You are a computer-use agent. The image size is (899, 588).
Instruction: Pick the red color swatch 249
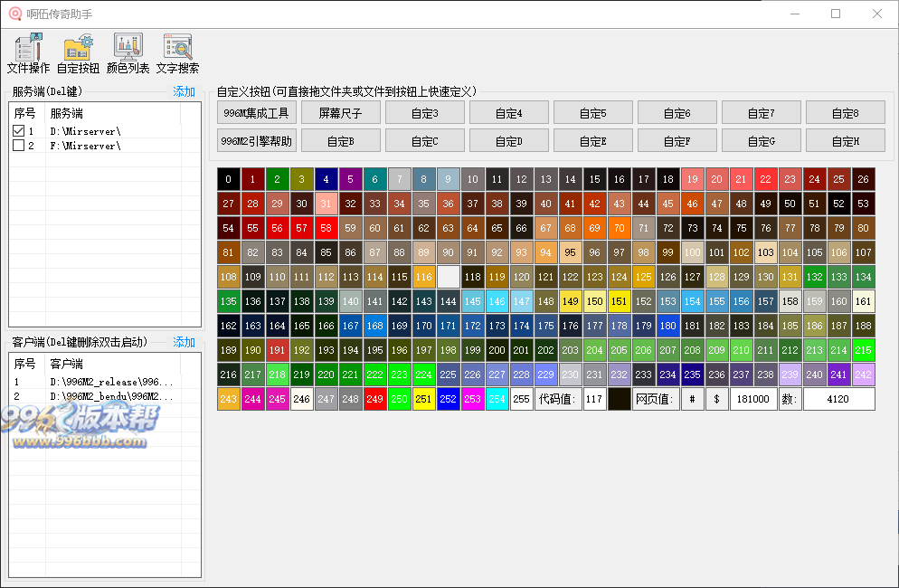[375, 399]
